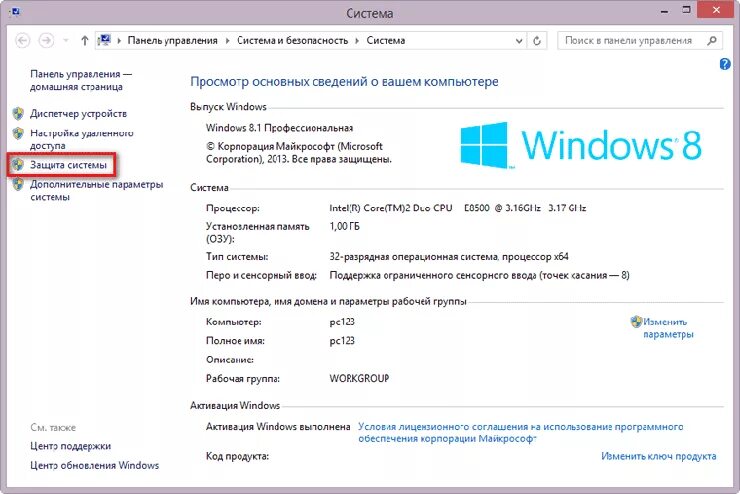This screenshot has height=494, width=740.
Task: Click the window system icon in title bar
Action: tap(15, 11)
